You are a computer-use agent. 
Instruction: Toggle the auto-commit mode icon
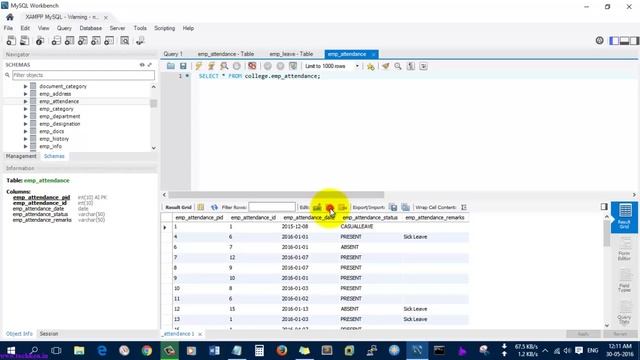click(x=293, y=66)
